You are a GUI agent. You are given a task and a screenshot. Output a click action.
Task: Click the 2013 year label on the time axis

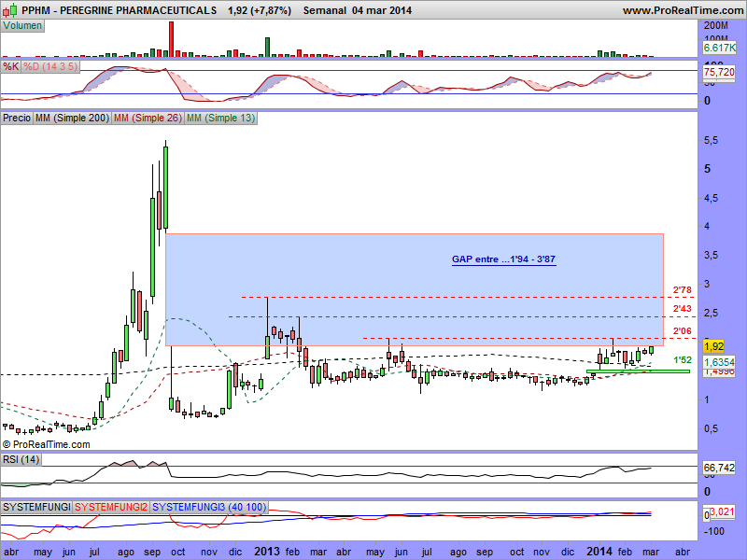pyautogui.click(x=267, y=552)
